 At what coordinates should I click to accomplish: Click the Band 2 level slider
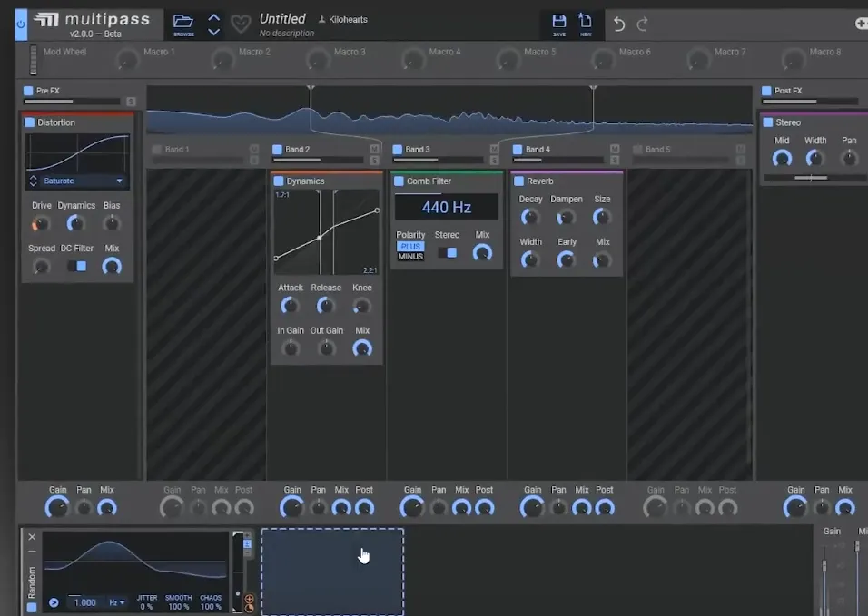point(319,161)
